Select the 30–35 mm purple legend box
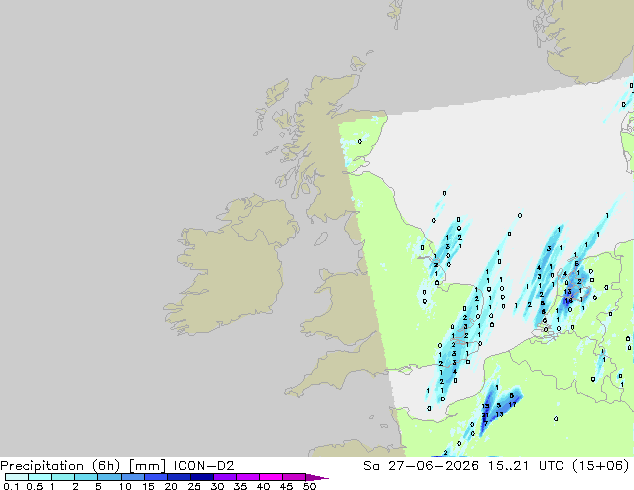 click(225, 477)
